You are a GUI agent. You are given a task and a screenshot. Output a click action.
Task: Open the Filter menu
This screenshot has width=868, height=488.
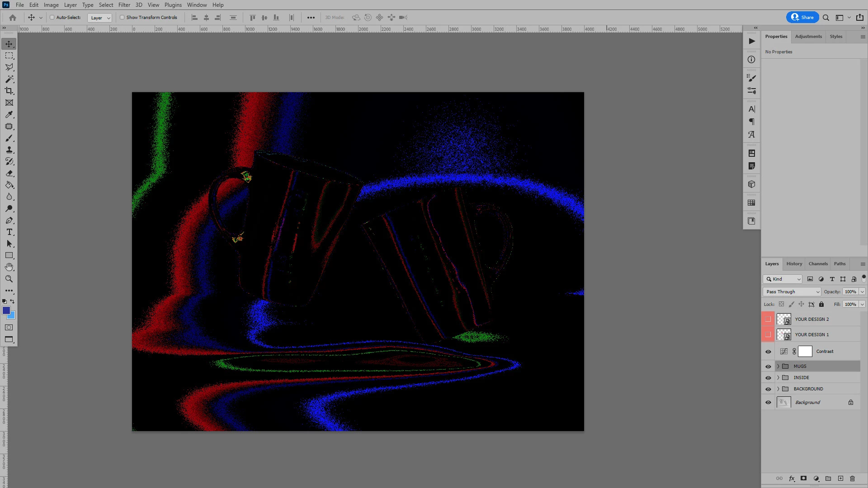pyautogui.click(x=124, y=5)
